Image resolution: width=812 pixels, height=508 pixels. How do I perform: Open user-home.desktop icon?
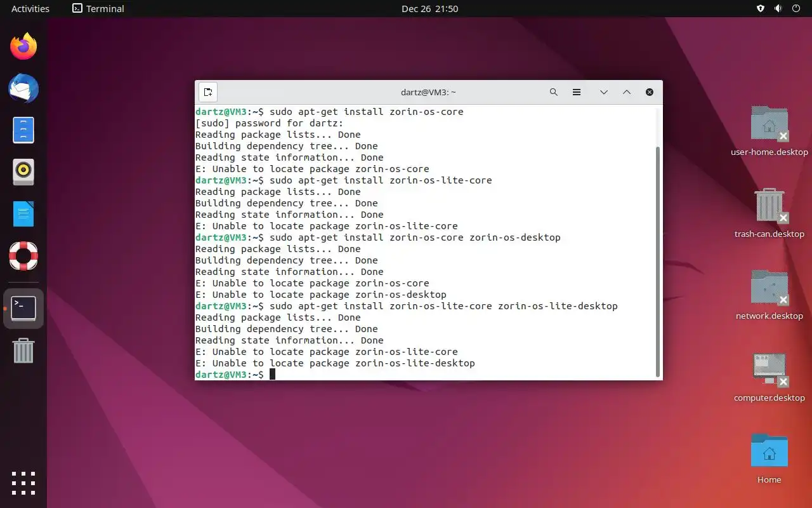769,131
